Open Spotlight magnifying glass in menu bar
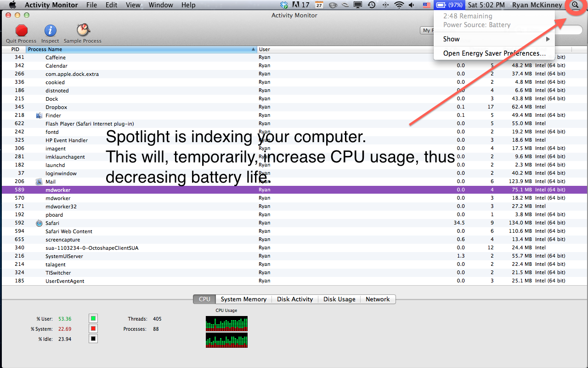 tap(576, 5)
